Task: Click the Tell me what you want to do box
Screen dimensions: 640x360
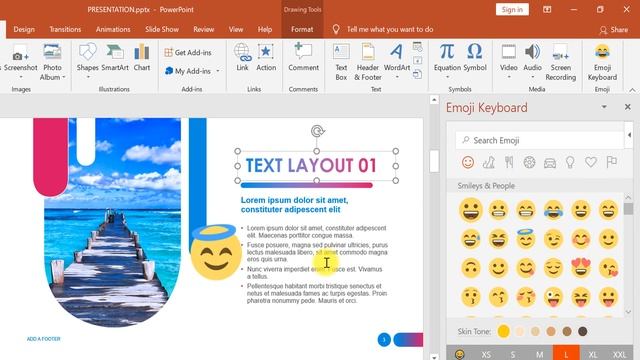Action: click(390, 29)
